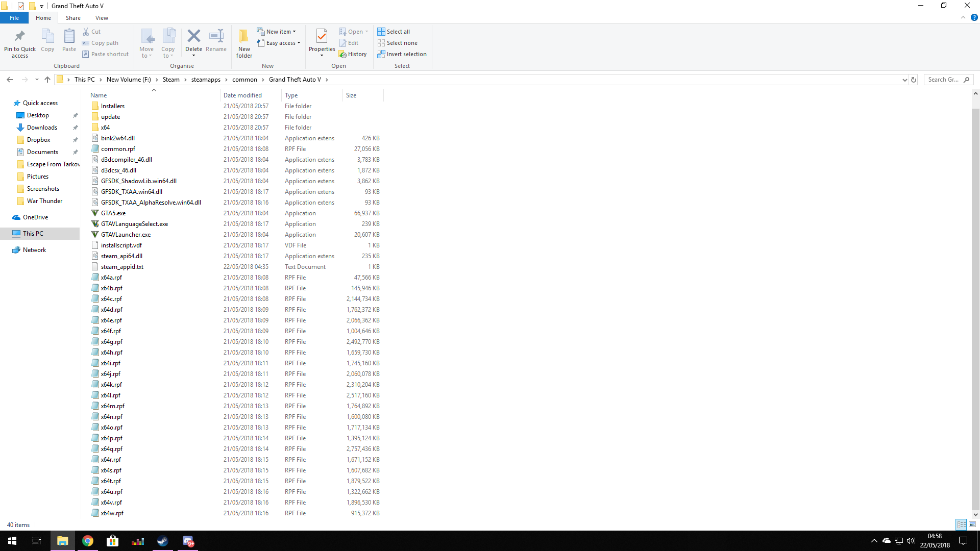
Task: Open Steam from the taskbar
Action: coord(163,541)
